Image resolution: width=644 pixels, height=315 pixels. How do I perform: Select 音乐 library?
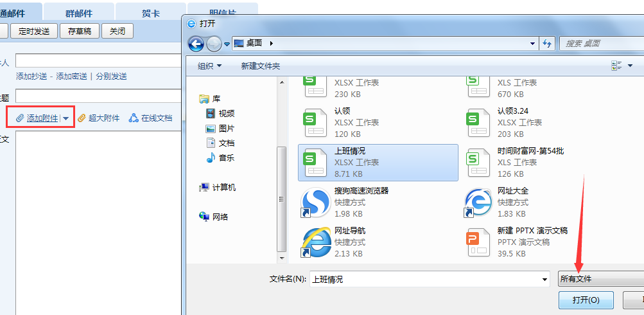[220, 157]
